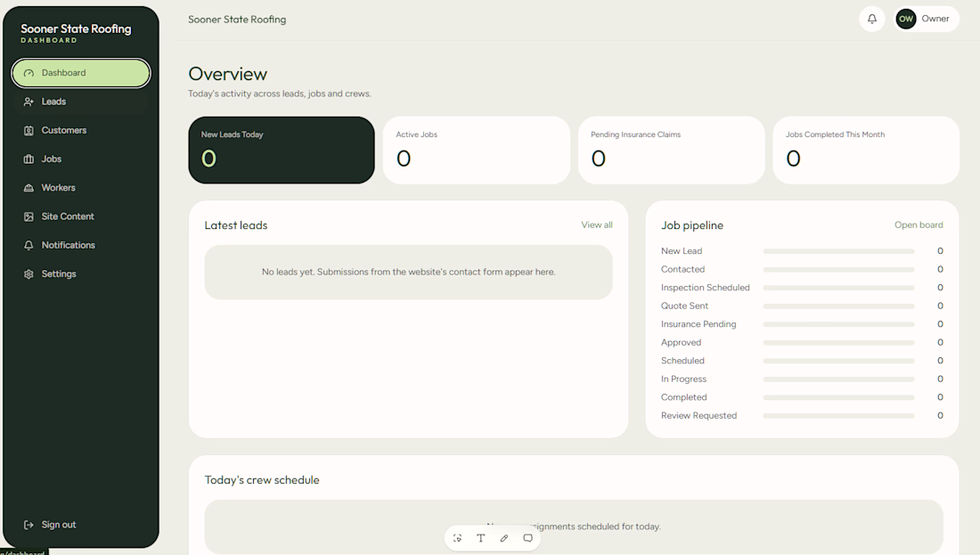Open Leads via its person-plus sidebar icon
980x555 pixels.
click(x=29, y=102)
